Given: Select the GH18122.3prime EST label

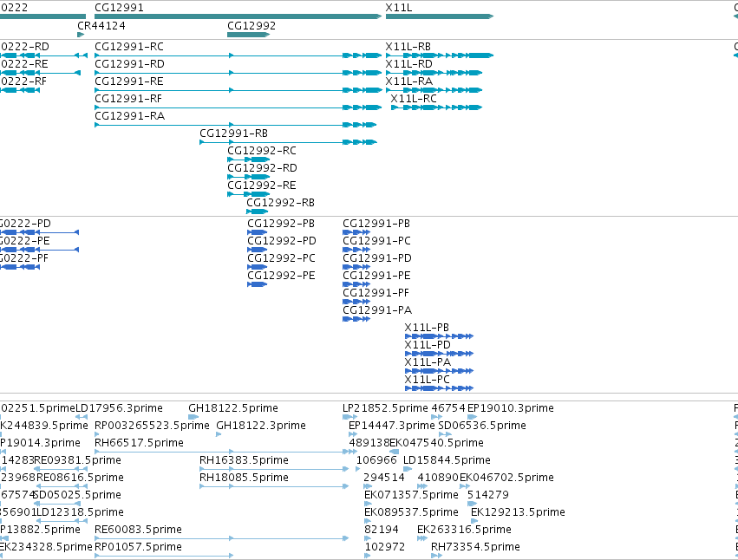Looking at the screenshot, I should click(261, 426).
